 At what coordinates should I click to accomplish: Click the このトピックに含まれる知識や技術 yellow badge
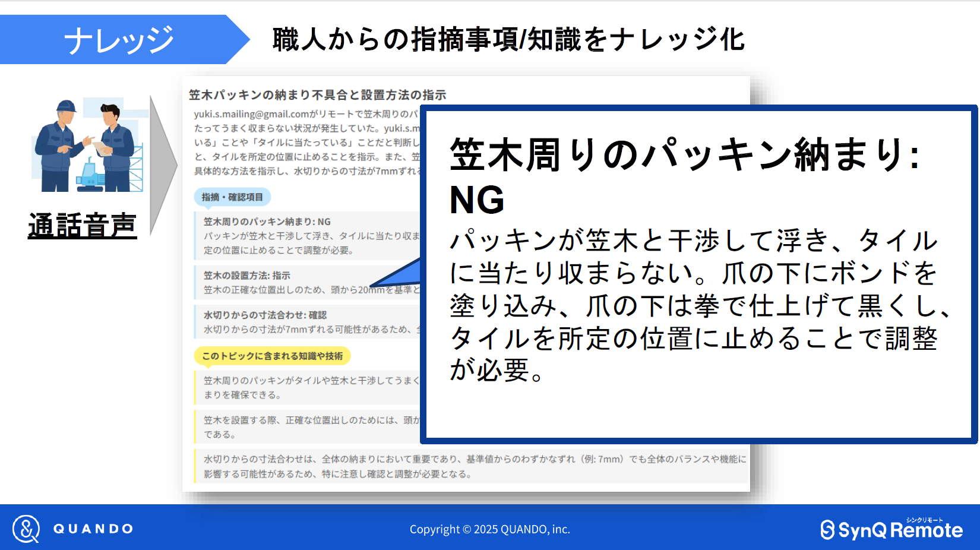(272, 356)
